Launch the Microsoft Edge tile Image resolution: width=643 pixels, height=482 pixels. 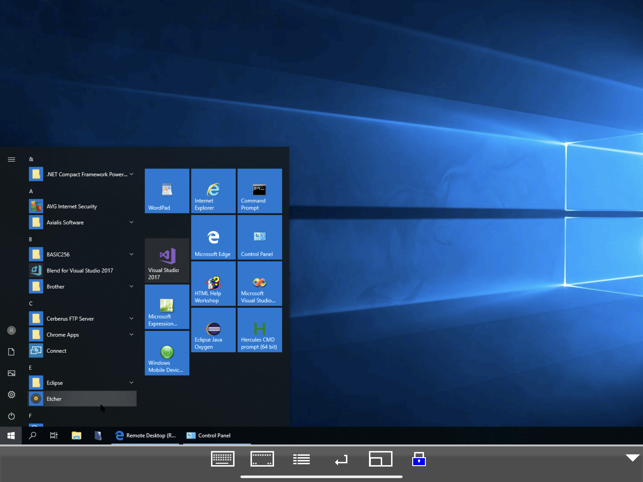pos(213,237)
